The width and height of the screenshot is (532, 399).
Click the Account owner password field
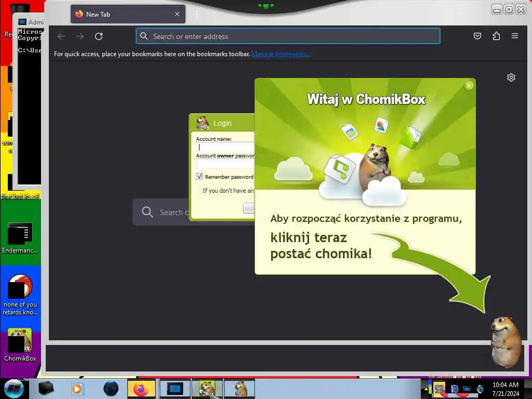(225, 164)
